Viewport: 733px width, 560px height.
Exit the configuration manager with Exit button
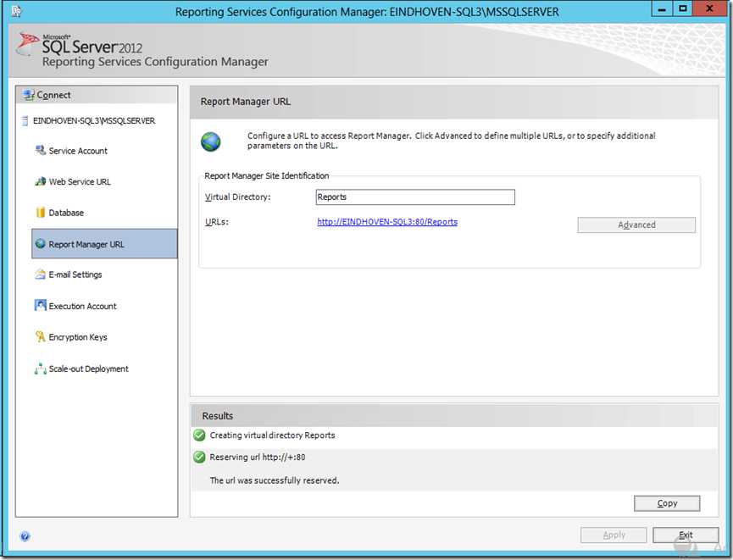click(686, 535)
